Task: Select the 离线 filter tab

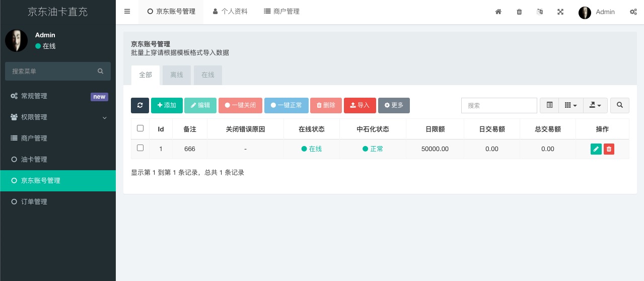Action: [177, 75]
